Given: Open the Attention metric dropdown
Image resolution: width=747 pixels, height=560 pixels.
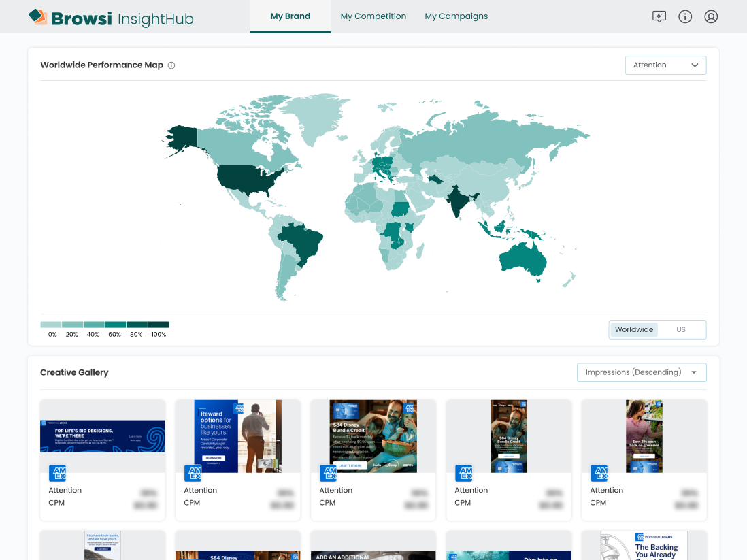Looking at the screenshot, I should coord(665,65).
